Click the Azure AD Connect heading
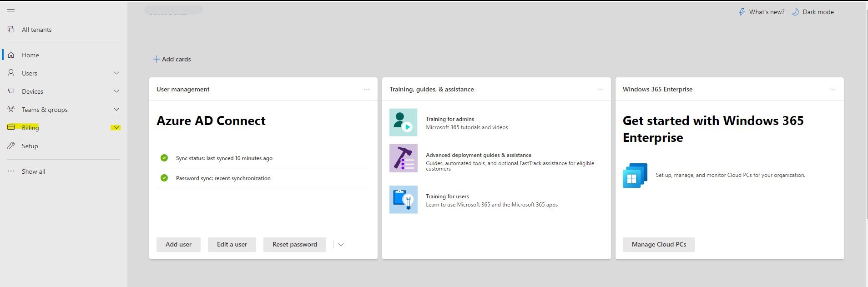 211,121
